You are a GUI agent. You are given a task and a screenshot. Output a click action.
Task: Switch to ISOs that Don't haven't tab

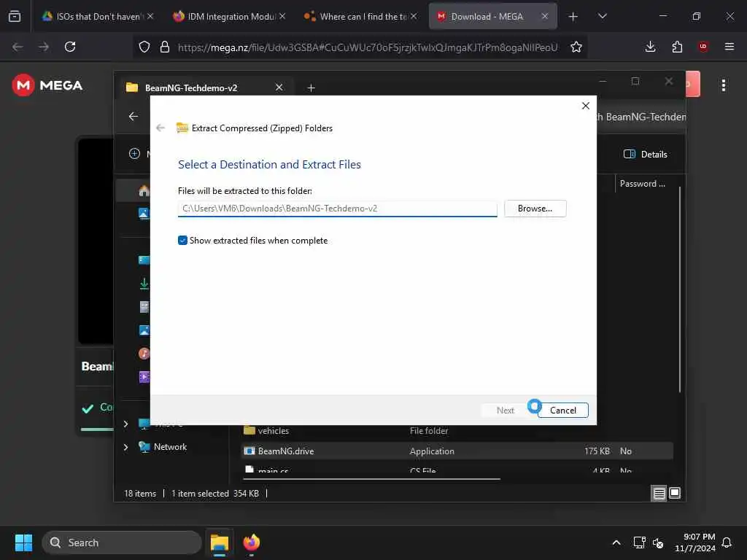97,17
